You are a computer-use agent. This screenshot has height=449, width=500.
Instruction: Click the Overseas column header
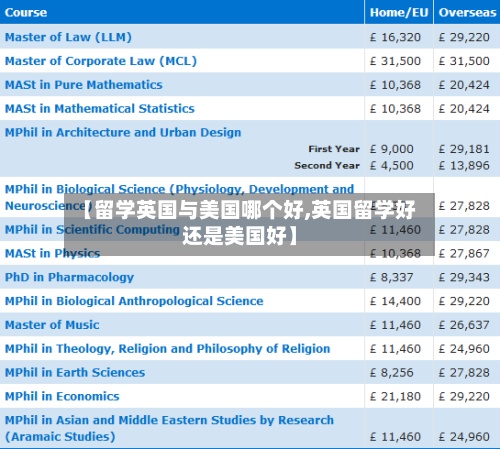[x=467, y=12]
